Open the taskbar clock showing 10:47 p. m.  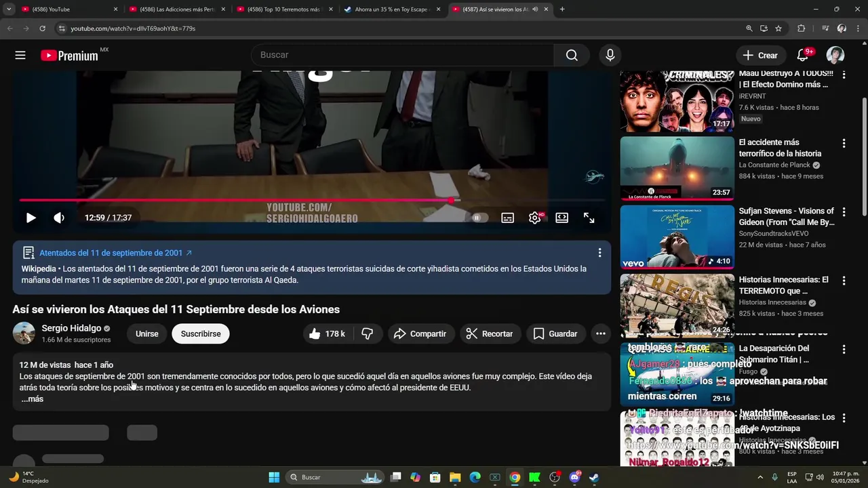(x=846, y=477)
